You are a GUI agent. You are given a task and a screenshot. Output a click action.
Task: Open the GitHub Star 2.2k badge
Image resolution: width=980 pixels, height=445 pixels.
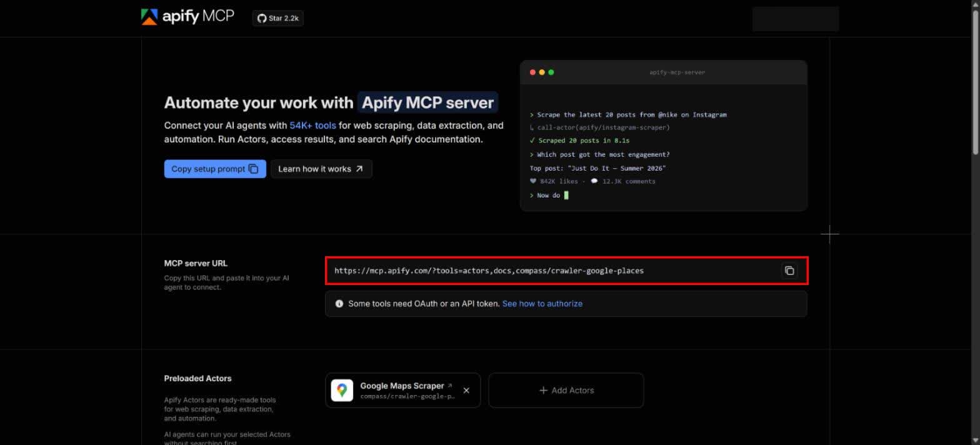click(x=278, y=18)
